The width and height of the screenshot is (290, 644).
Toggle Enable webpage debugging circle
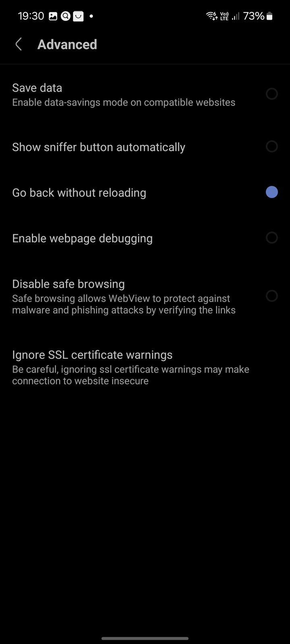point(272,237)
